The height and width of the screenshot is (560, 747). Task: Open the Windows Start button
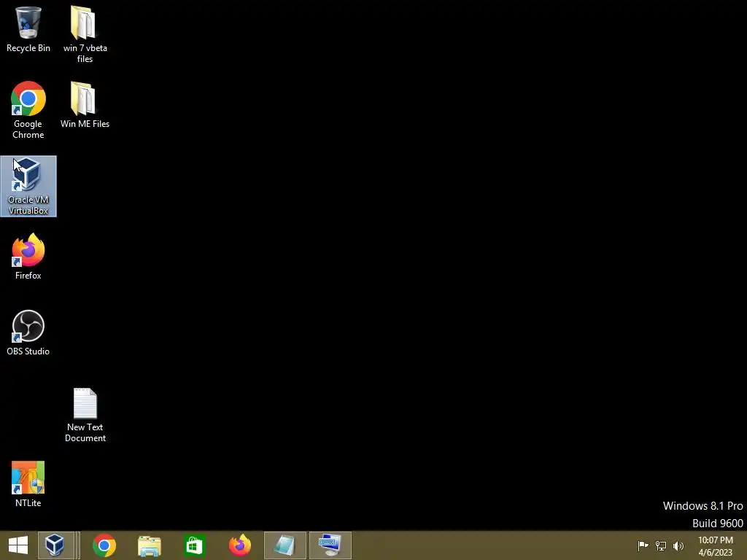[18, 545]
